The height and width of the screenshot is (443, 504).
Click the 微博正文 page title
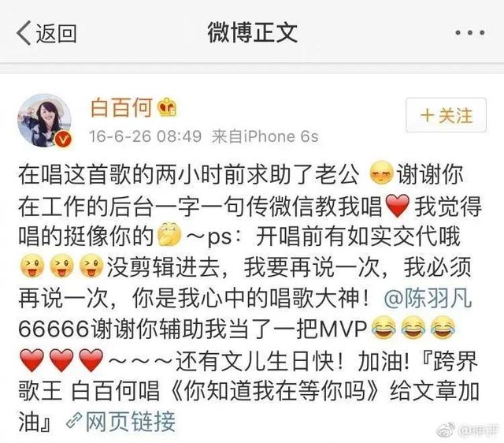coord(252,32)
